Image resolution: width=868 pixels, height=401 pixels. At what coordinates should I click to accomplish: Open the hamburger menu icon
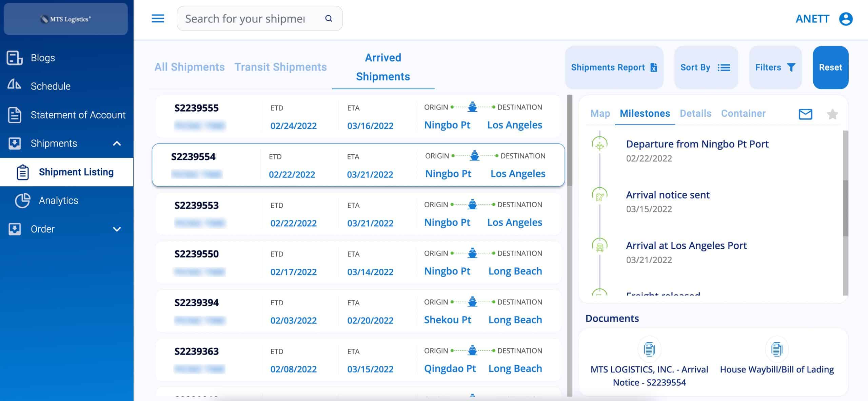[x=158, y=18]
